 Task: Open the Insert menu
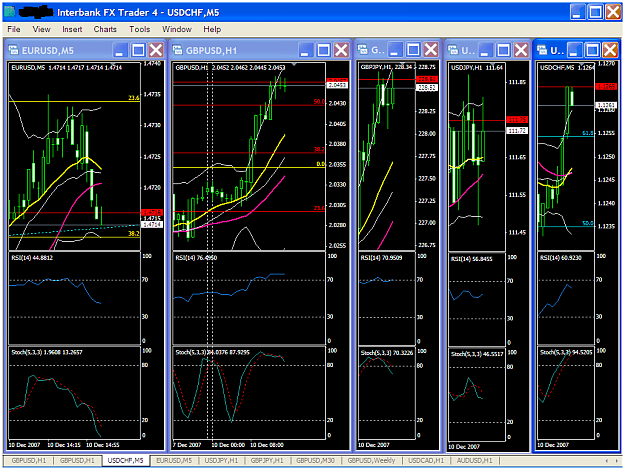72,29
